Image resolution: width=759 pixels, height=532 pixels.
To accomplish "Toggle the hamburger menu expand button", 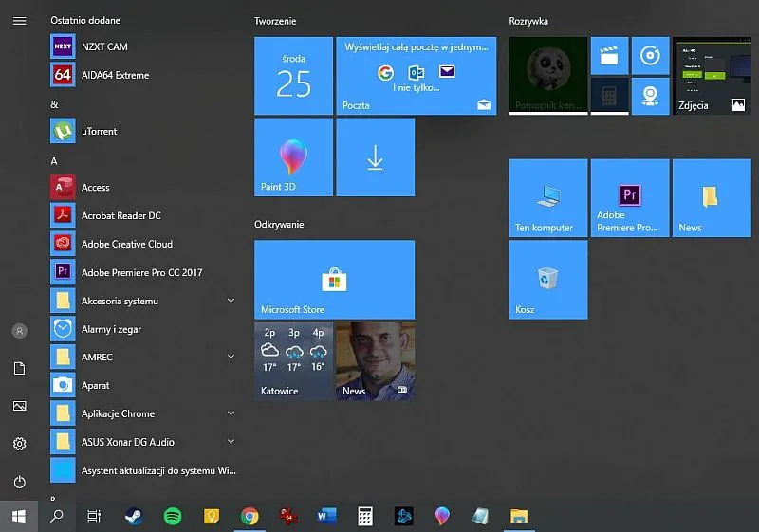I will (19, 21).
